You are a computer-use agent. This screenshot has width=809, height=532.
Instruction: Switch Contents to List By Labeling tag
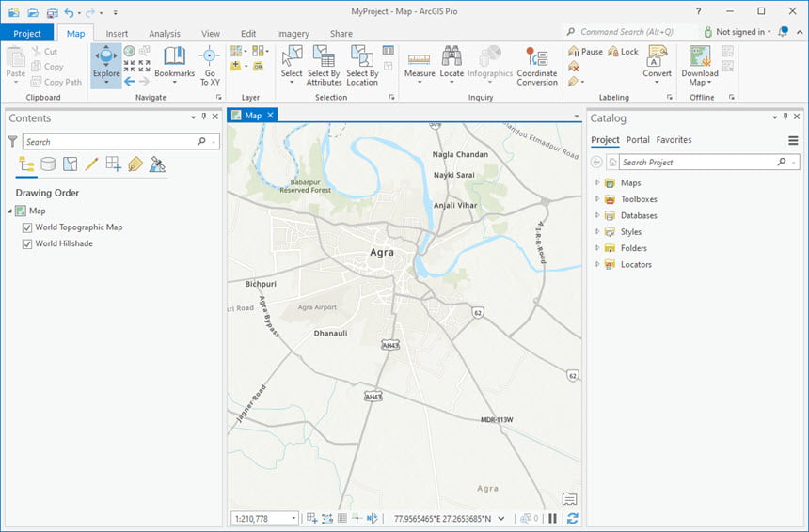(x=135, y=164)
